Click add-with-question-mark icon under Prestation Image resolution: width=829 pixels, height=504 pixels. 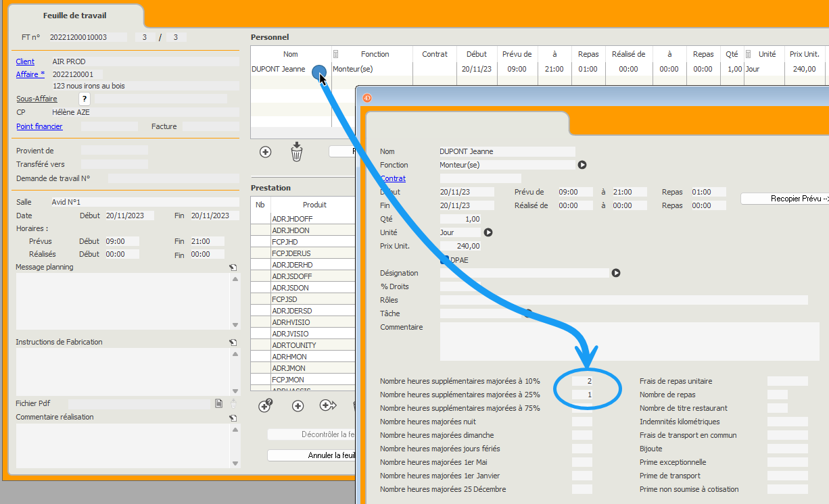[266, 405]
